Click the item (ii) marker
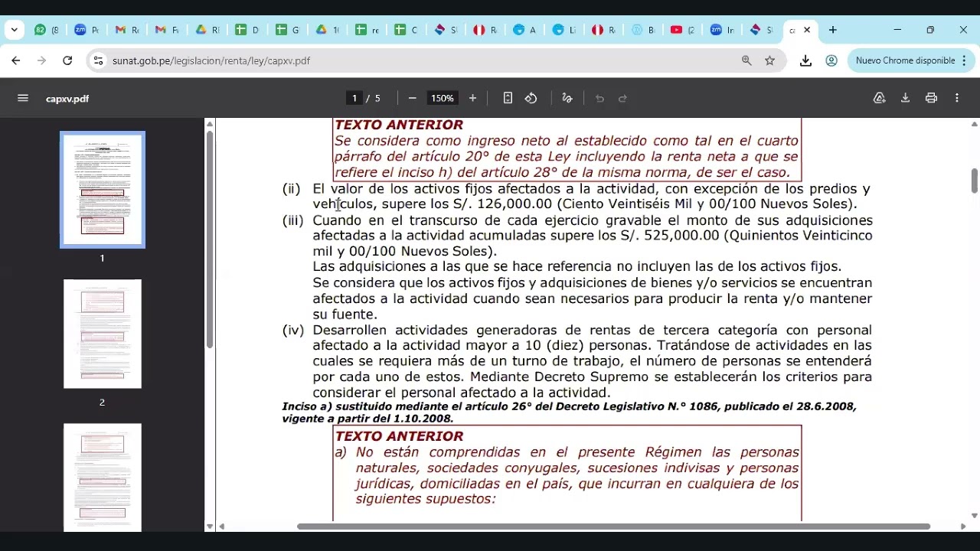Image resolution: width=980 pixels, height=551 pixels. [292, 189]
